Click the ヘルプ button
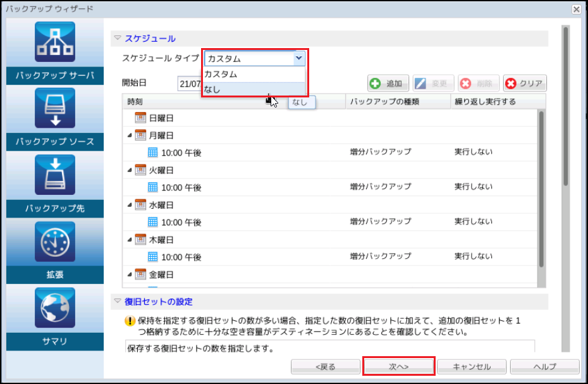The height and width of the screenshot is (384, 588). click(x=545, y=366)
